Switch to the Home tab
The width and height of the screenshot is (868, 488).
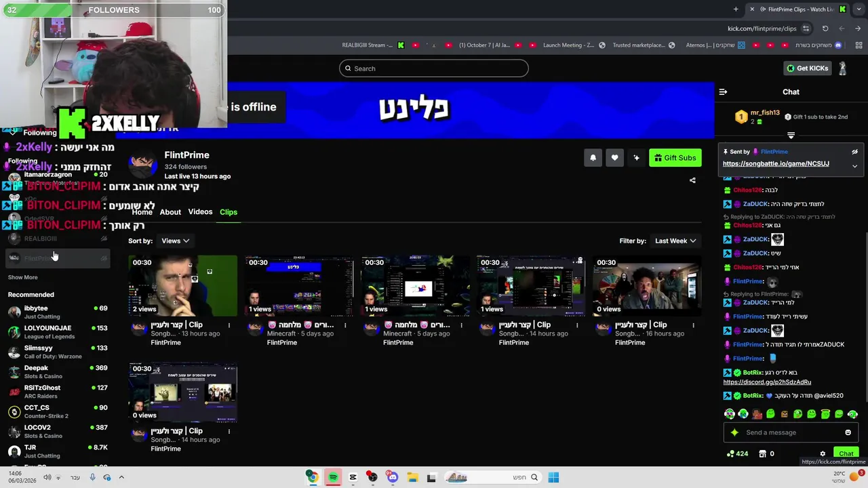142,212
